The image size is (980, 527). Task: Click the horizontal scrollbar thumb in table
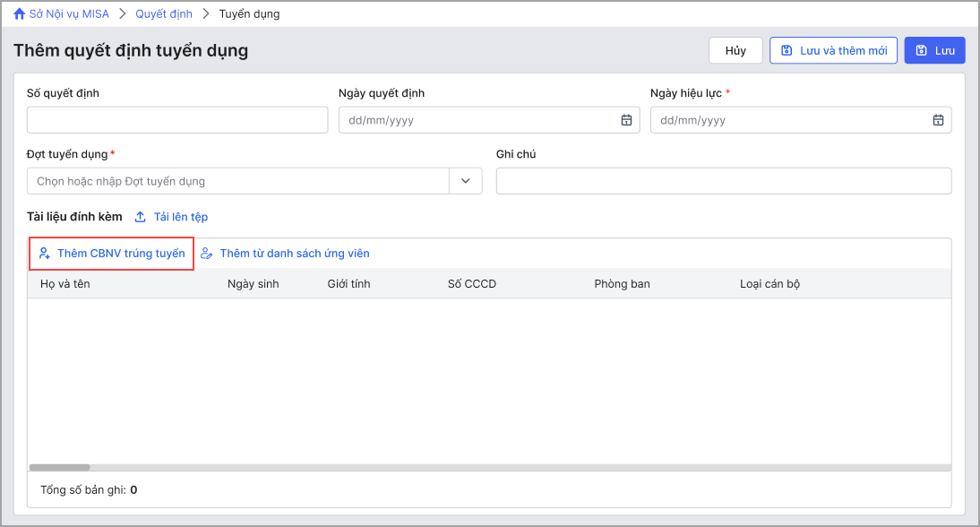60,467
